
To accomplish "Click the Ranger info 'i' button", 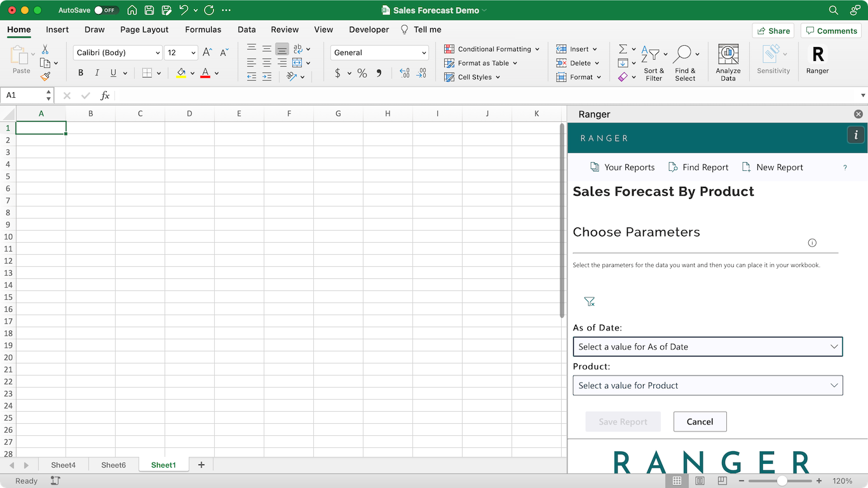I will (856, 135).
